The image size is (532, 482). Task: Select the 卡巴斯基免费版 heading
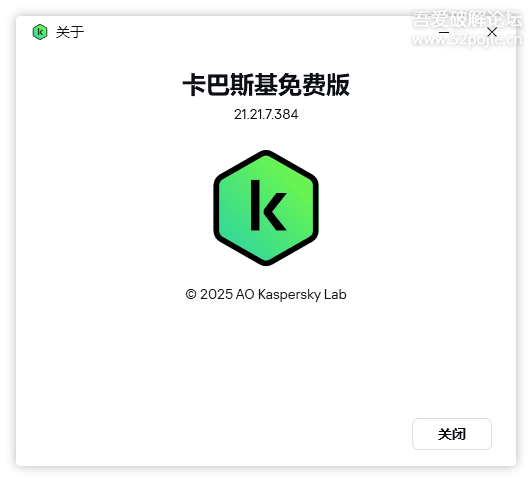tap(266, 85)
